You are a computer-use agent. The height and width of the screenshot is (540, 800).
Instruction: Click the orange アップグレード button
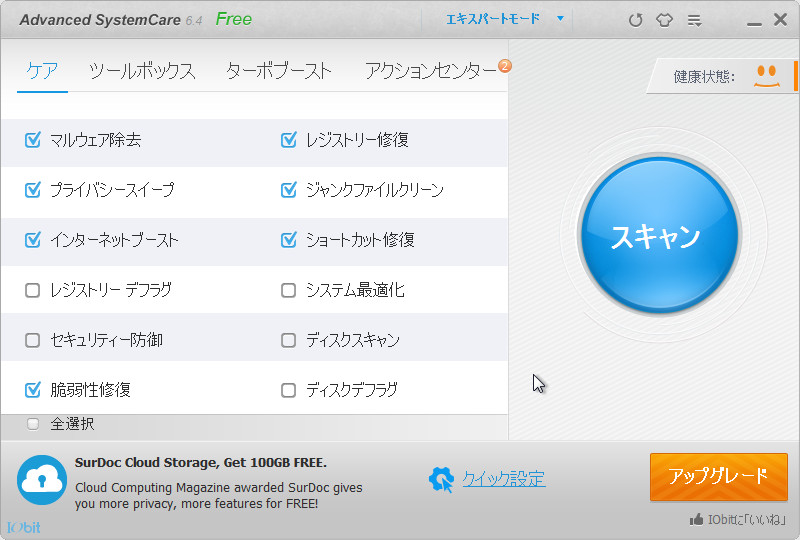coord(718,477)
